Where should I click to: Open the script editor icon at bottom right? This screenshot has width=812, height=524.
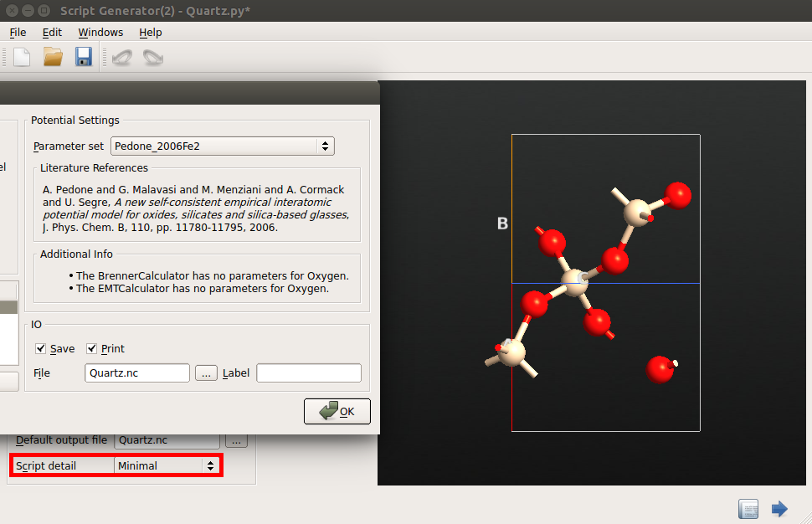[748, 509]
